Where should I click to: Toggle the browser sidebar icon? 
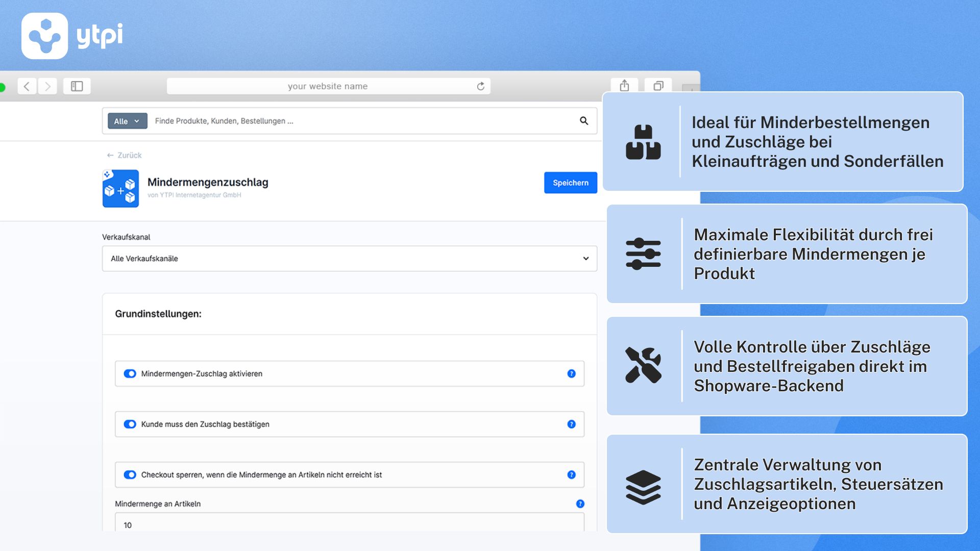[x=77, y=86]
